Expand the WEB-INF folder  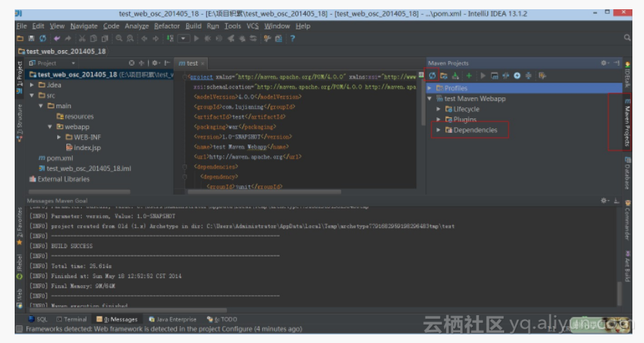pos(59,138)
